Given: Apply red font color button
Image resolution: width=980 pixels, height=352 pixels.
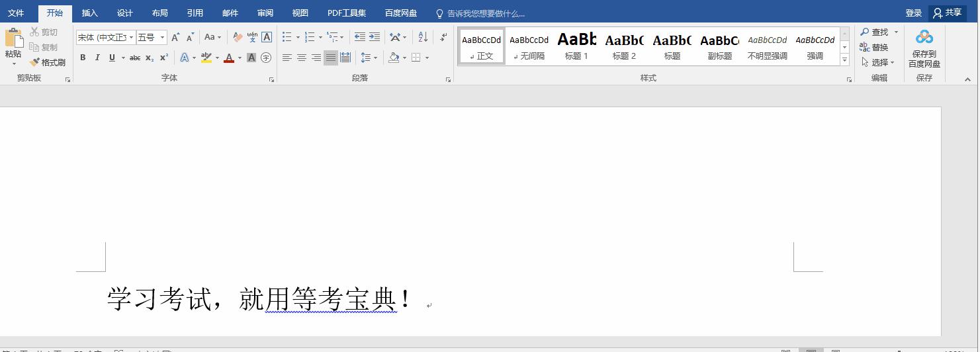Looking at the screenshot, I should [229, 58].
